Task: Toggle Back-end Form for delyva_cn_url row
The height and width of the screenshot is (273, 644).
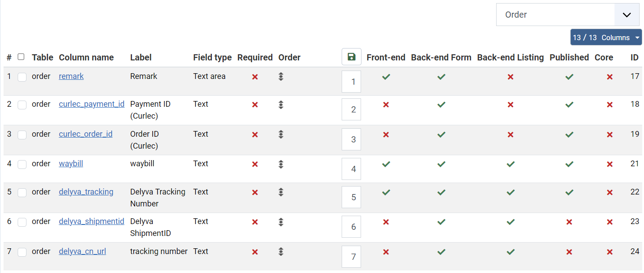Action: click(x=441, y=252)
